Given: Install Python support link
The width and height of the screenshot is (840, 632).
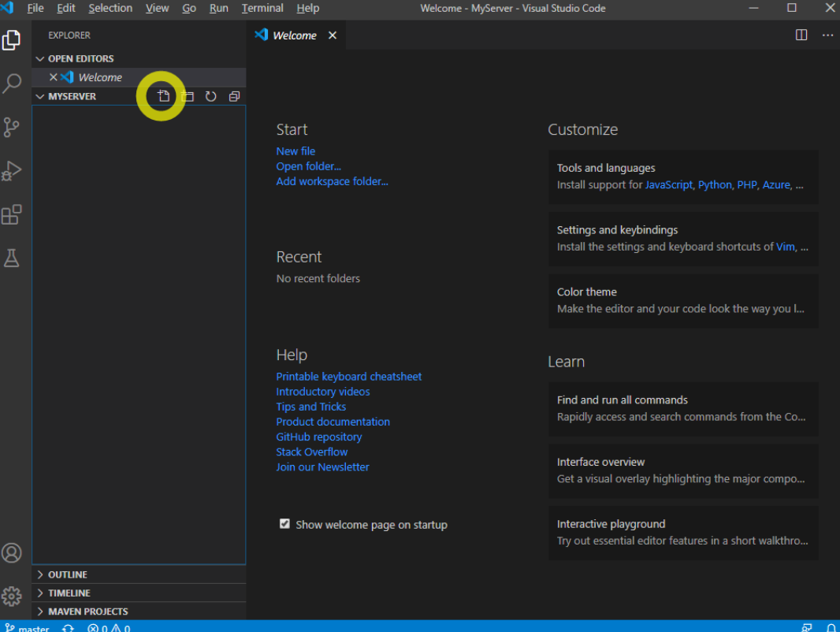Looking at the screenshot, I should tap(715, 184).
